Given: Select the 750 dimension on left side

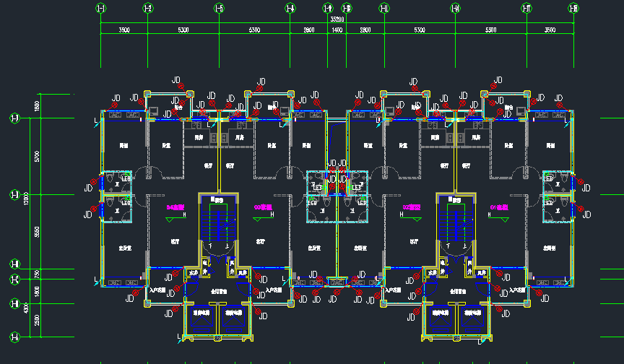Looking at the screenshot, I should (x=38, y=274).
